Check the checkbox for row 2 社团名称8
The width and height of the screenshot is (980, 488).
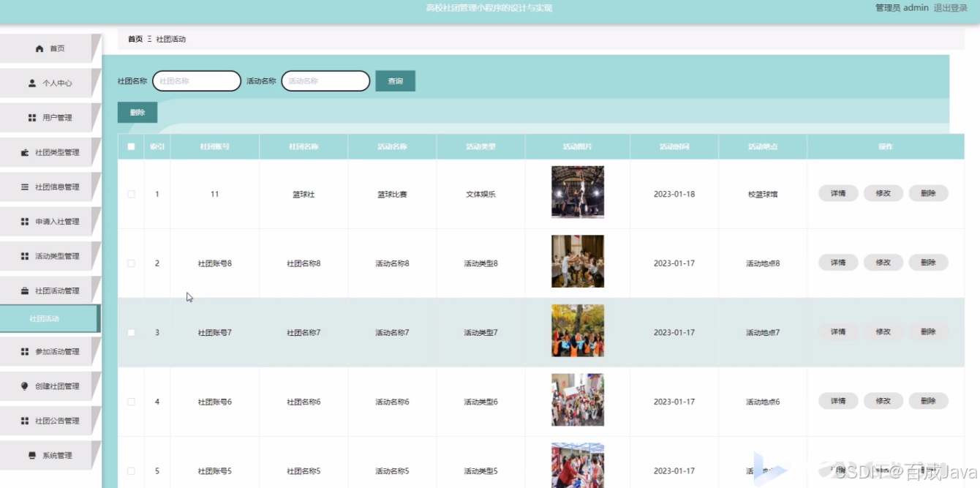131,263
